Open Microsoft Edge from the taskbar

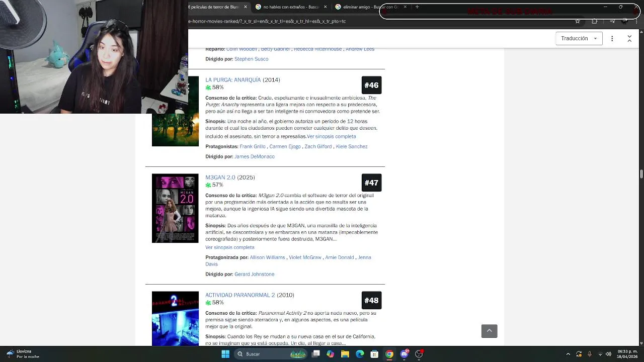point(360,354)
